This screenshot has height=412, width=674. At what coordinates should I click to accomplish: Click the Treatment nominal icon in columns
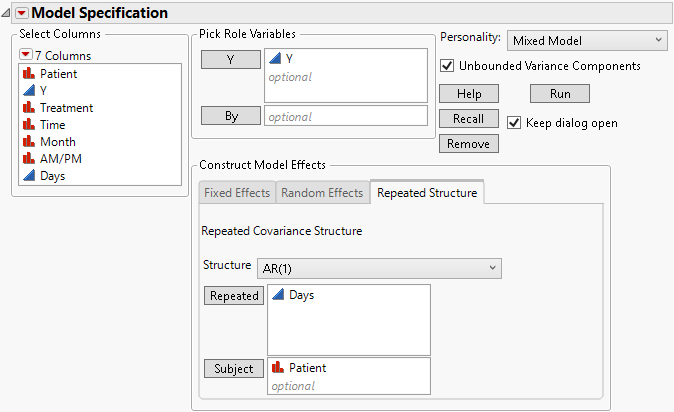point(28,108)
